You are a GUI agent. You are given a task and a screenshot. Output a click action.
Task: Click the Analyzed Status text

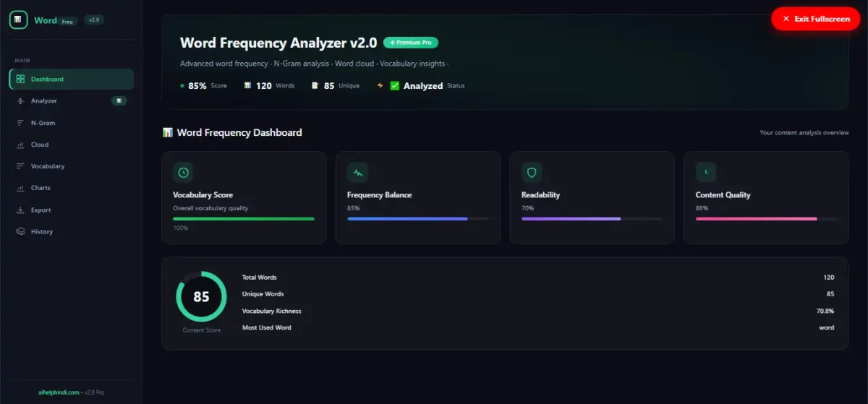pos(434,85)
